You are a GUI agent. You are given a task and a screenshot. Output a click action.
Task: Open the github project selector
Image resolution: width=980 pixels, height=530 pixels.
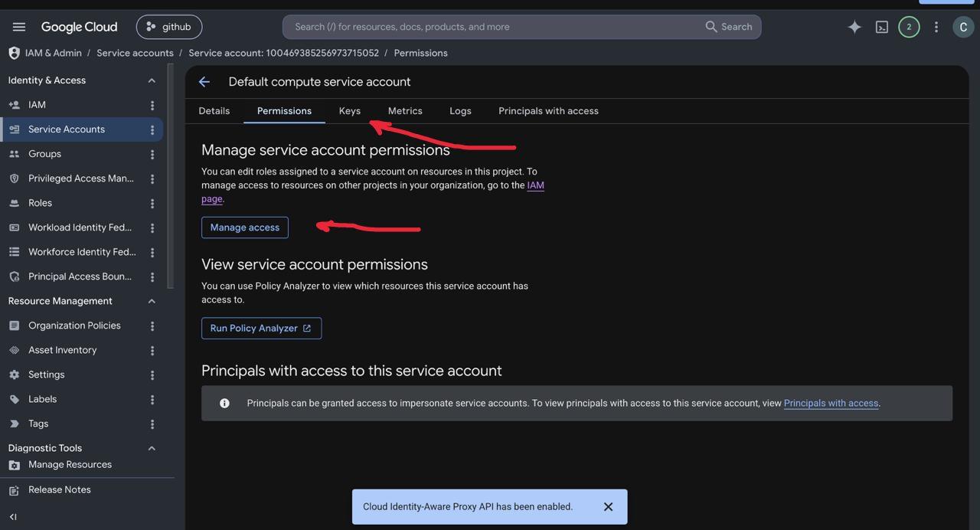click(x=169, y=27)
